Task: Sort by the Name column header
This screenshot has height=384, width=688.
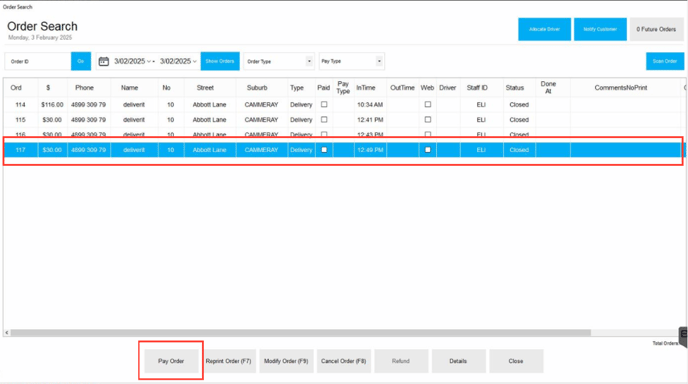Action: (x=129, y=88)
